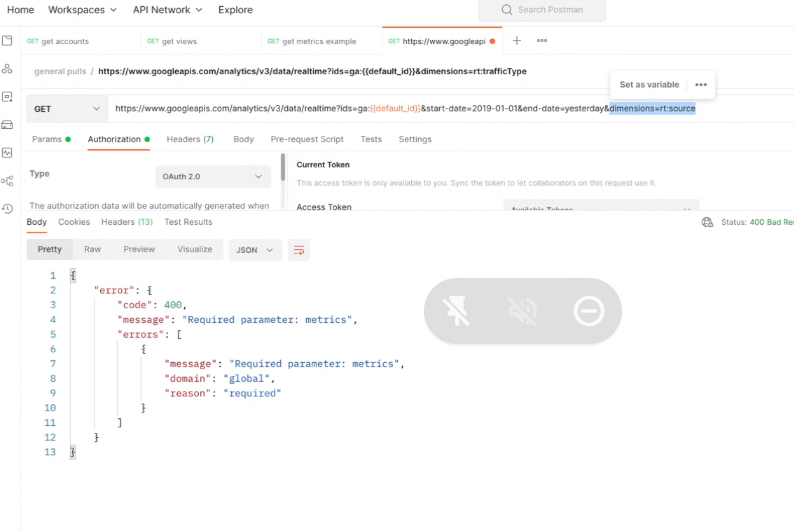Open response format JSON dropdown
The image size is (794, 531).
255,250
